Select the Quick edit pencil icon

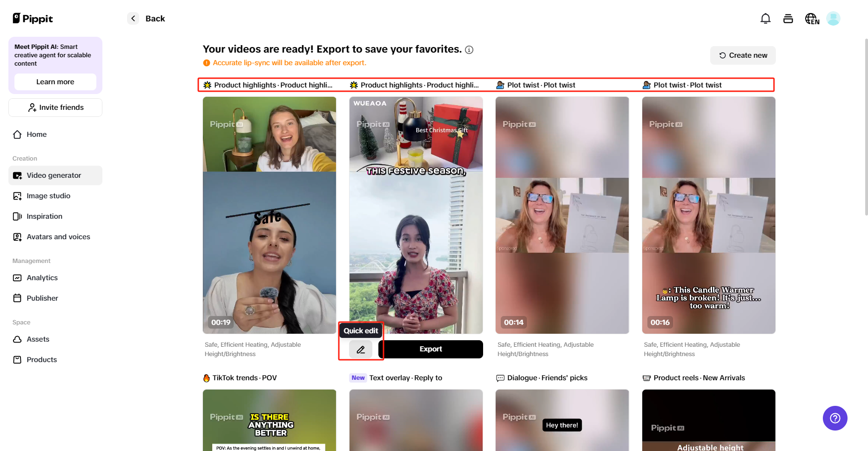(361, 349)
